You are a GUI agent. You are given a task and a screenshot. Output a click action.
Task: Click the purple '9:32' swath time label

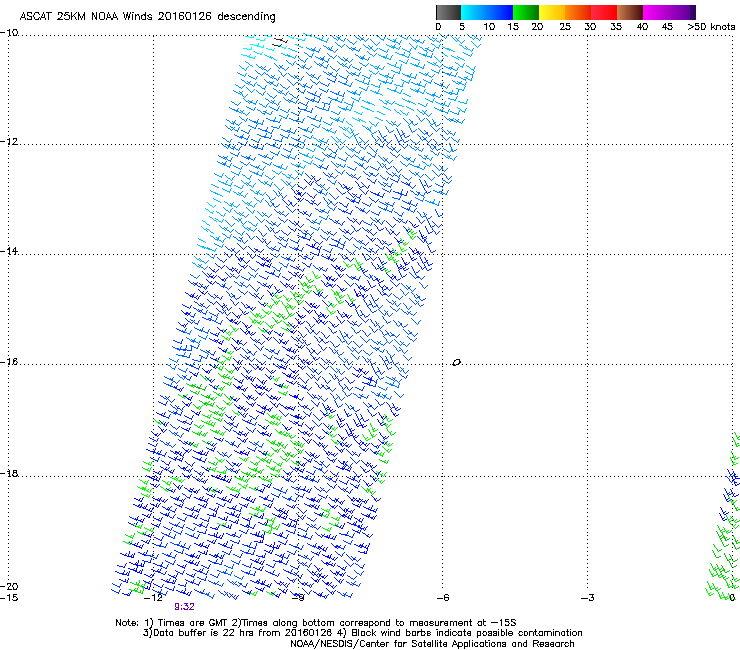point(184,607)
